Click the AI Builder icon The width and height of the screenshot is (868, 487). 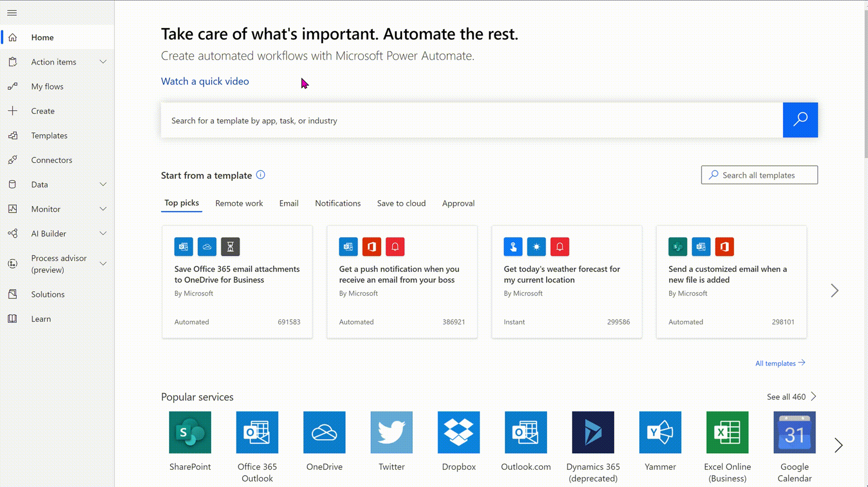(x=13, y=234)
